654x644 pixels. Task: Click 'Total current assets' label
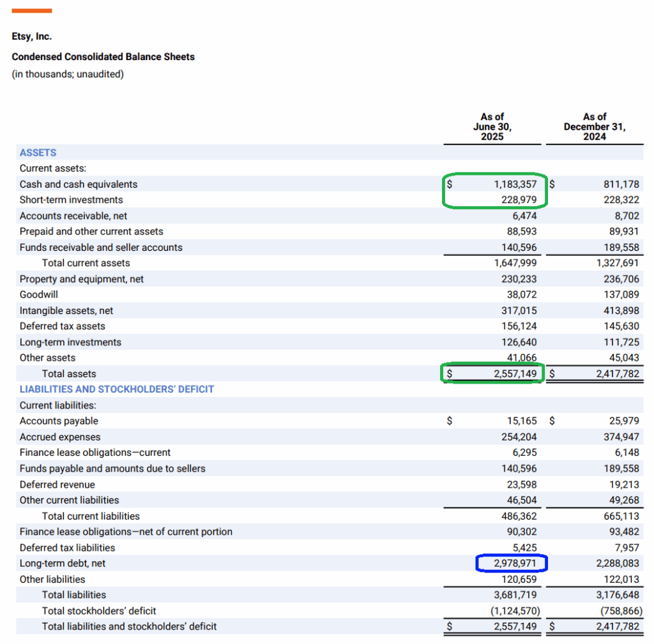pos(86,263)
